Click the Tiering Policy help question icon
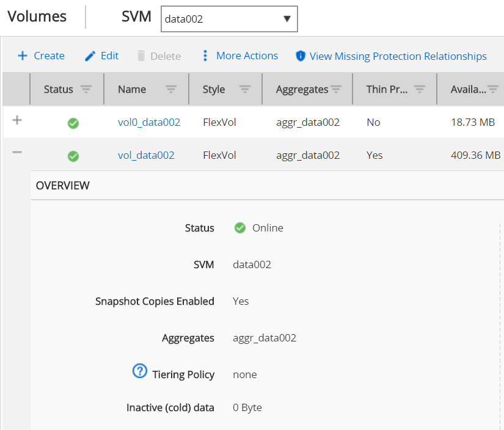The height and width of the screenshot is (430, 504). coord(140,371)
